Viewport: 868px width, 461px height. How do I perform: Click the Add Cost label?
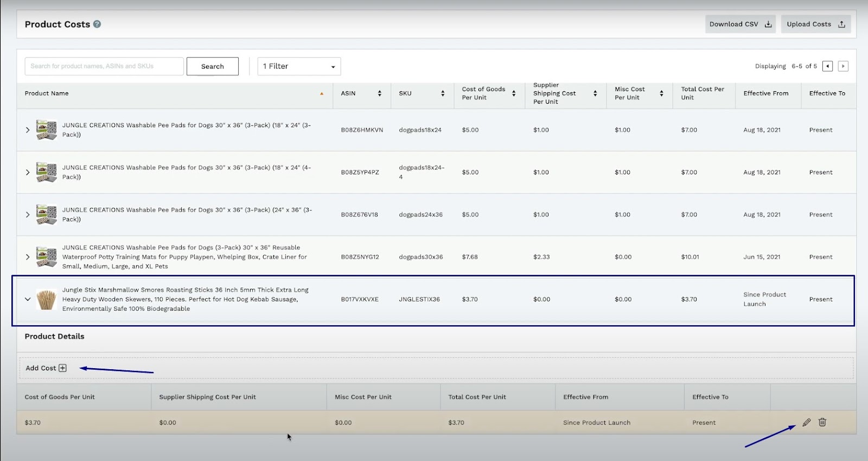41,368
